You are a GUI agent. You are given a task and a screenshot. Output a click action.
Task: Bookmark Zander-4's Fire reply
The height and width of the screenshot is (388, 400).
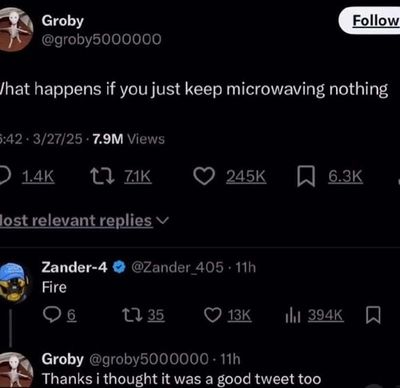click(373, 315)
